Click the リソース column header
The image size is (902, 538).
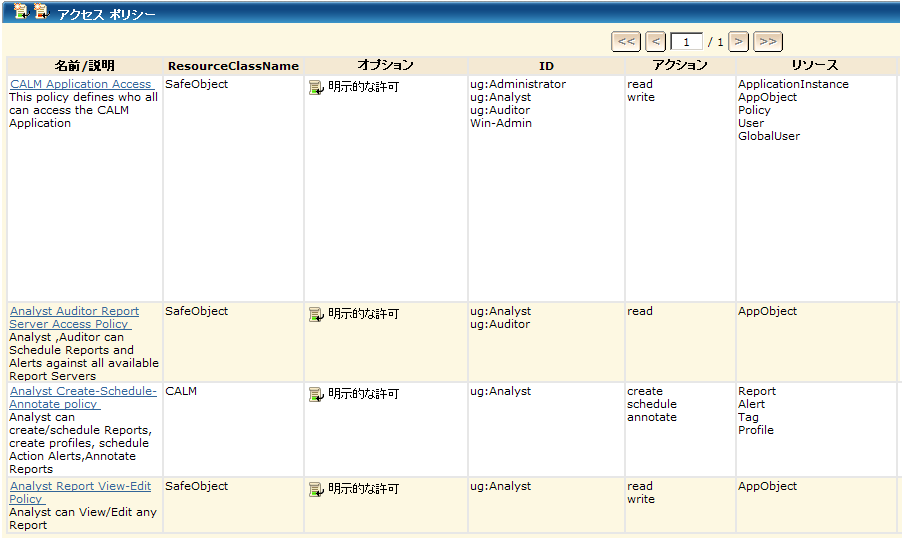click(x=815, y=66)
